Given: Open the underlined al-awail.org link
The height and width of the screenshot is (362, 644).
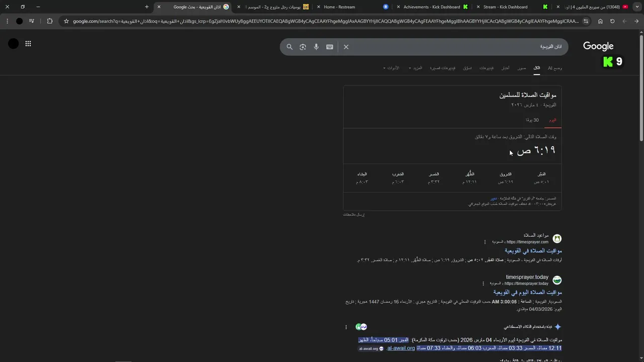Looking at the screenshot, I should (x=400, y=348).
